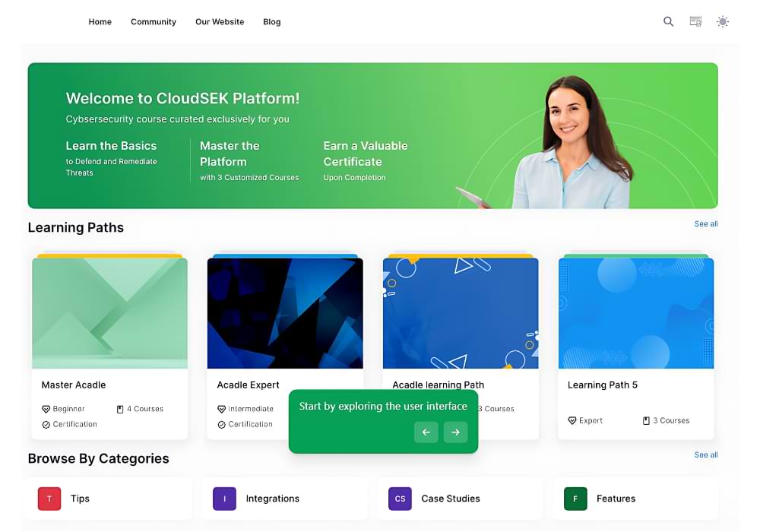Click the CS Case Studies icon
This screenshot has width=760, height=532.
[400, 499]
